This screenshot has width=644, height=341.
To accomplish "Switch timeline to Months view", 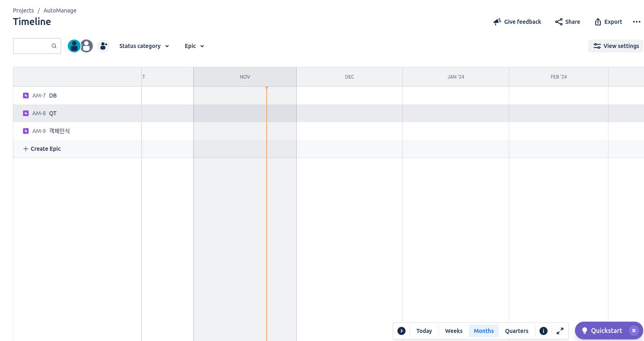I will coord(484,331).
